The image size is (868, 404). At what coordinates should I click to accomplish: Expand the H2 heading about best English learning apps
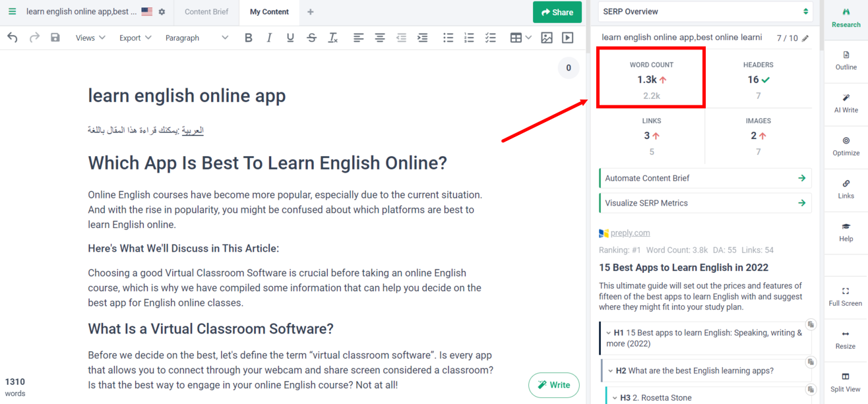(610, 370)
